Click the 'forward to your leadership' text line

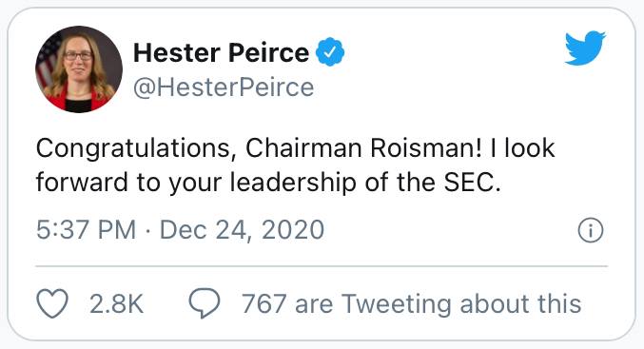(196, 183)
